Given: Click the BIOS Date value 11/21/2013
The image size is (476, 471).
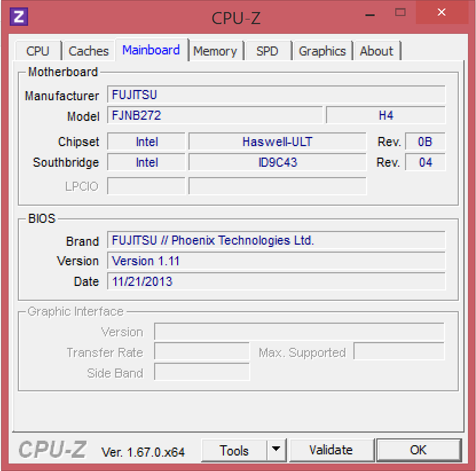Looking at the screenshot, I should [276, 281].
